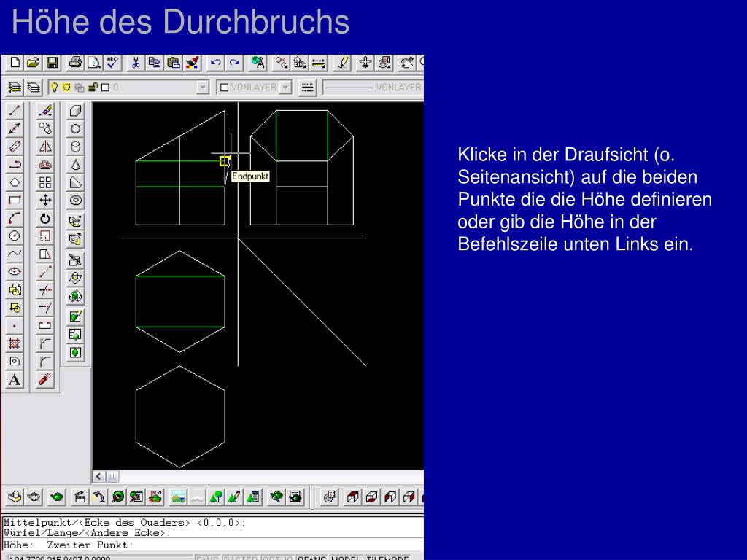Select the solid Box tool

75,111
